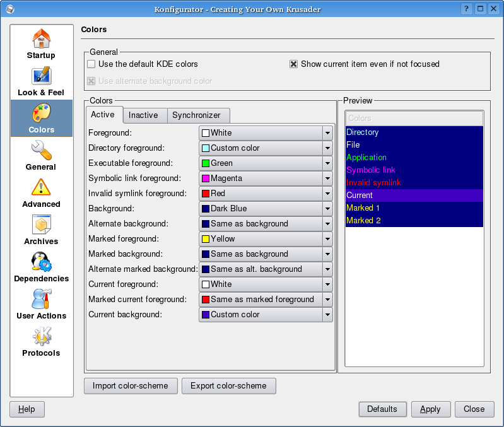
Task: Open the Startup settings page
Action: (41, 44)
